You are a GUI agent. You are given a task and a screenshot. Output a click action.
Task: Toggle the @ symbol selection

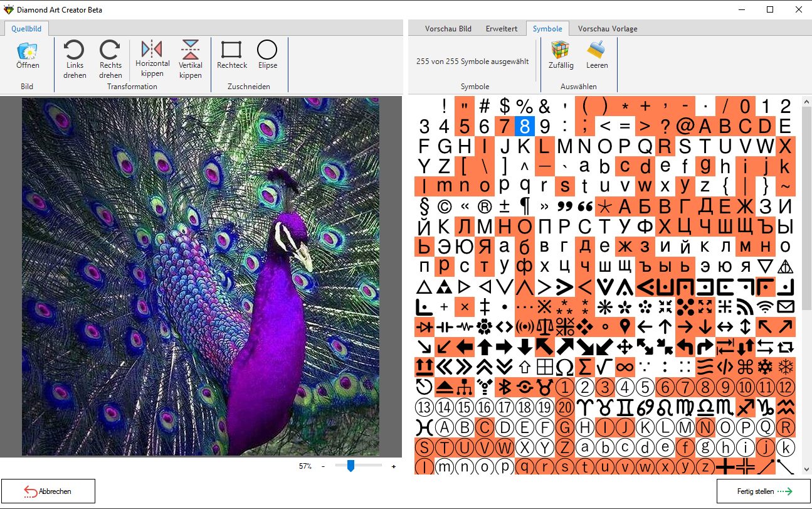685,126
